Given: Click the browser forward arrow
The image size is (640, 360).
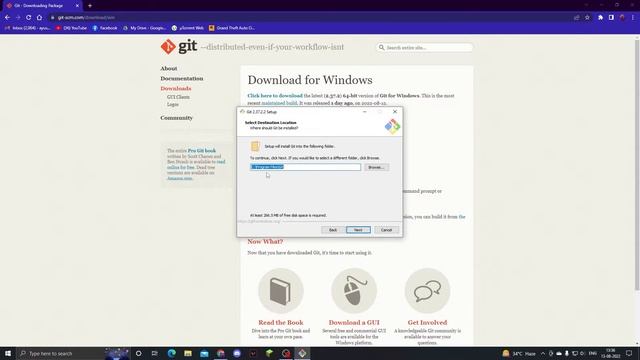Looking at the screenshot, I should click(18, 18).
